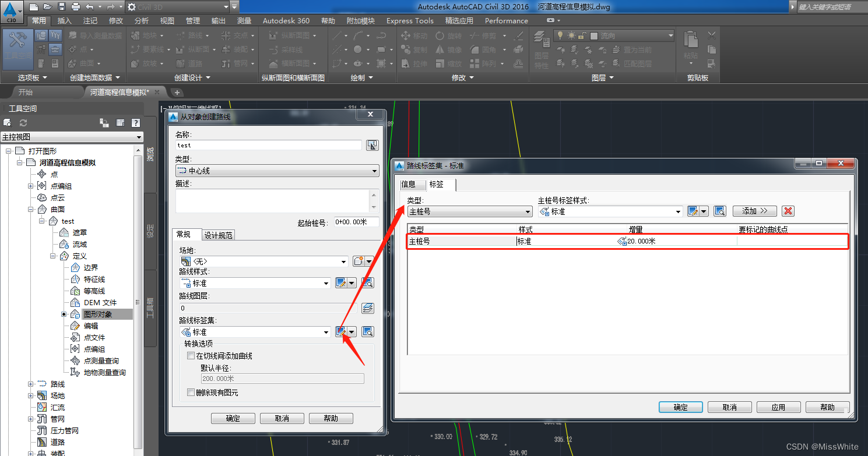Click the 添加 >> button
868x456 pixels.
click(754, 211)
